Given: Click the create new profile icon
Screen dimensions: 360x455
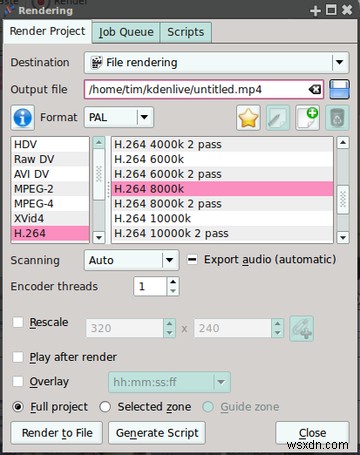Looking at the screenshot, I should 308,118.
